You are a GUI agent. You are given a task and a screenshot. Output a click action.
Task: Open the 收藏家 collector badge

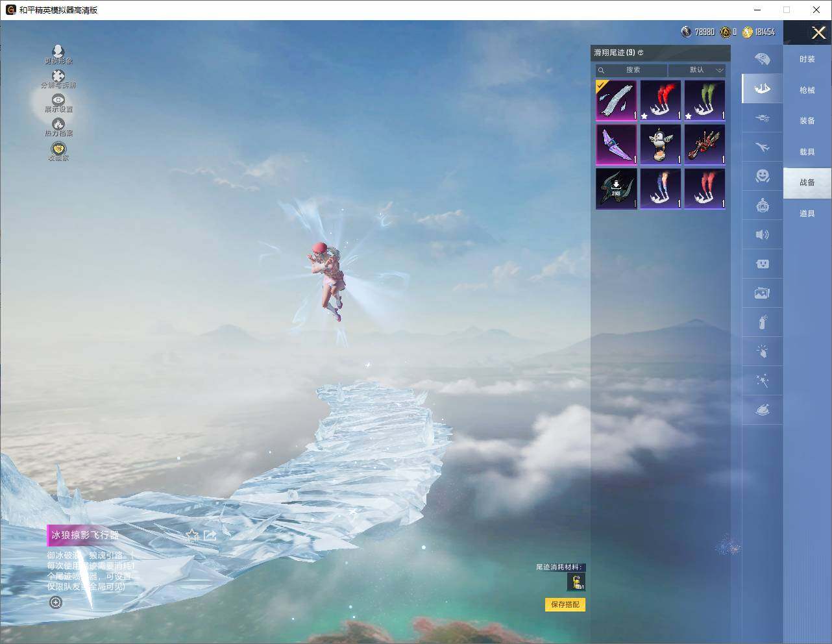coord(58,151)
